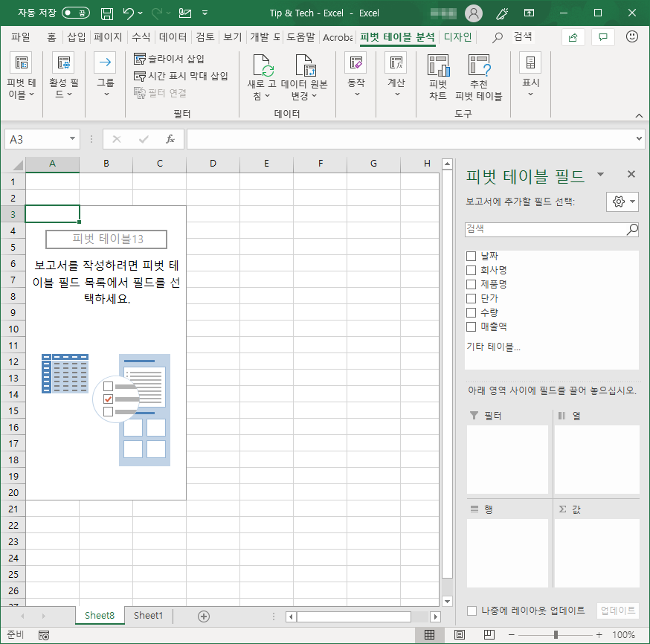Image resolution: width=650 pixels, height=644 pixels.
Task: Click the Comments speech bubble icon
Action: [x=603, y=38]
